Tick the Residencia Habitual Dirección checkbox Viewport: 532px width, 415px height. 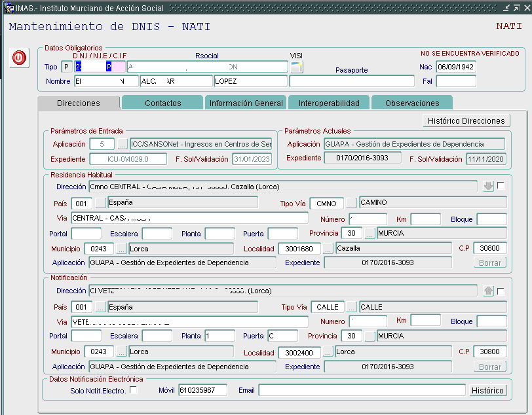pyautogui.click(x=501, y=186)
